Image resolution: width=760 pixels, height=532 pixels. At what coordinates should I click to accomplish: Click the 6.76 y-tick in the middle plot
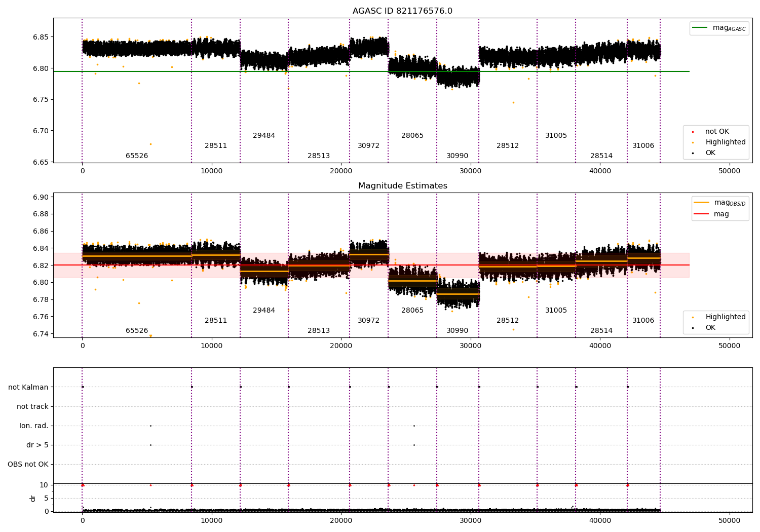click(41, 317)
